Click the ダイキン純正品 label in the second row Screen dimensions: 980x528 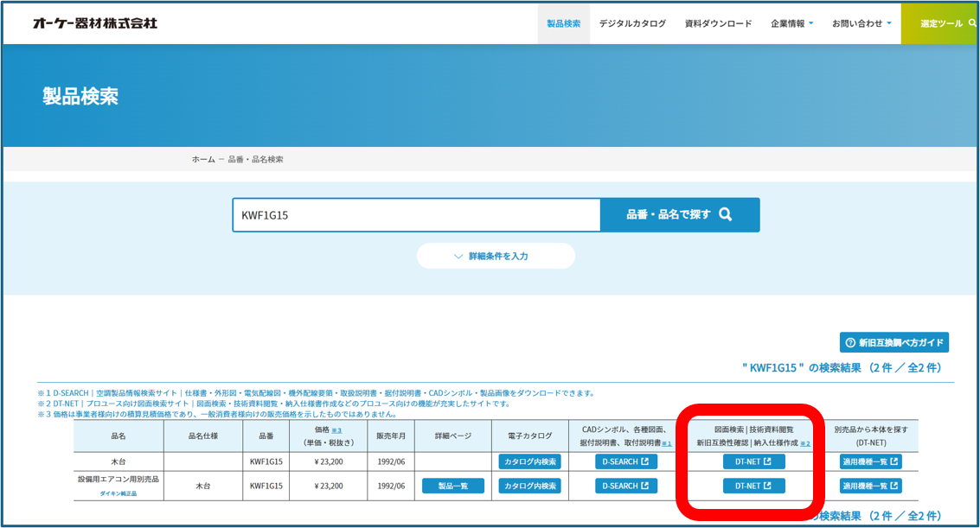point(118,493)
